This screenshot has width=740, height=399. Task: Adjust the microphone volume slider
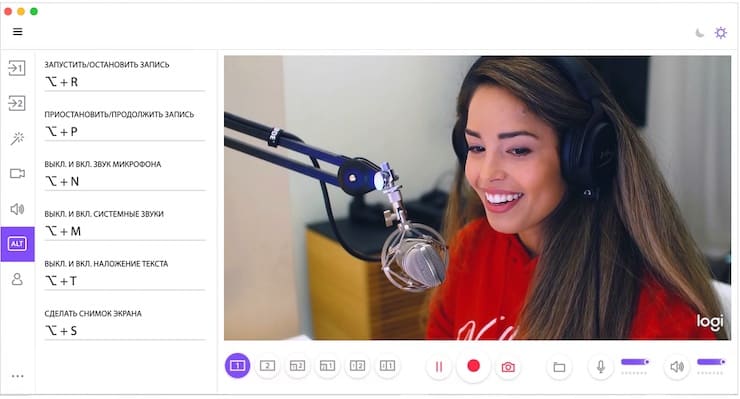pos(635,362)
